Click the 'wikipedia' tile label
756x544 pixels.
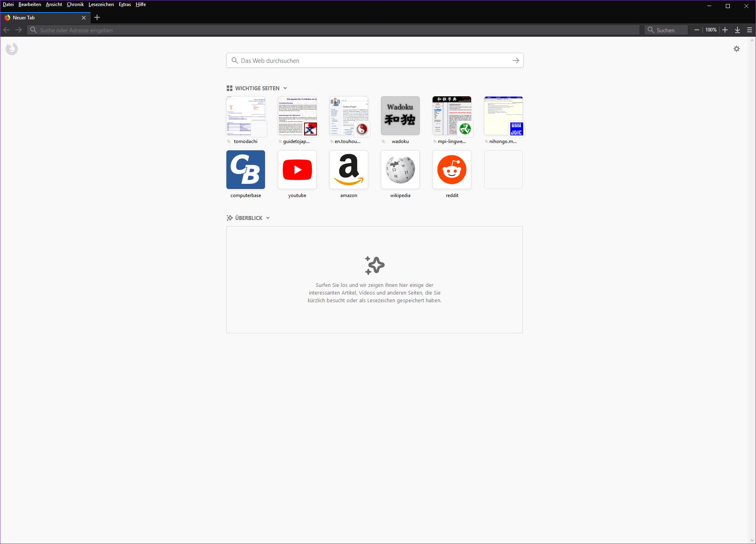click(400, 195)
